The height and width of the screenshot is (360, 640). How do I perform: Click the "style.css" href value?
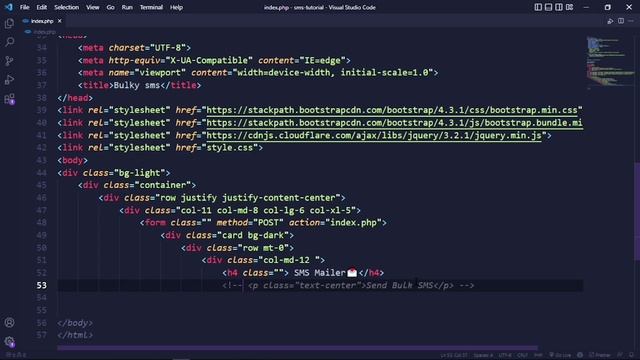tap(230, 148)
